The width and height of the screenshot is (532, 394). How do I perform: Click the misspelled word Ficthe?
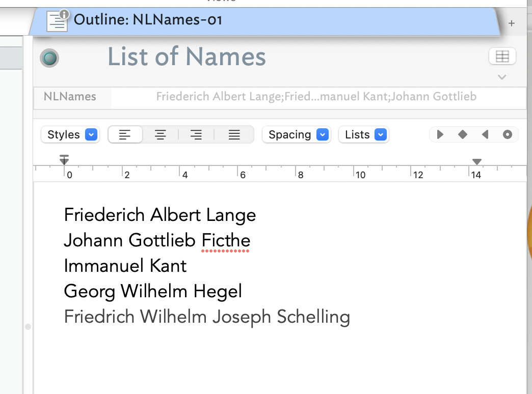tap(226, 241)
